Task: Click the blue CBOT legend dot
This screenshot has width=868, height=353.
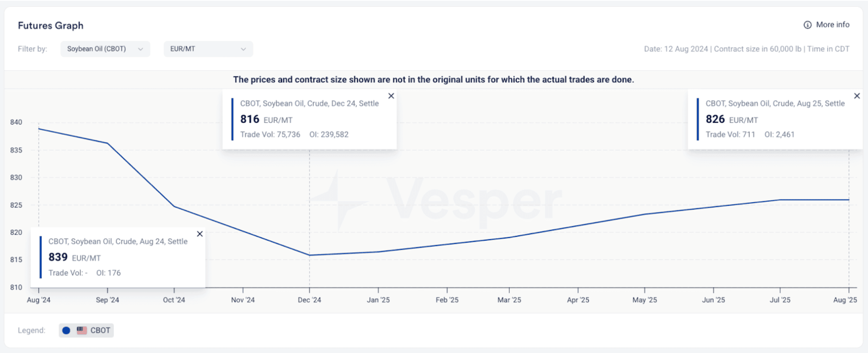Action: point(66,330)
